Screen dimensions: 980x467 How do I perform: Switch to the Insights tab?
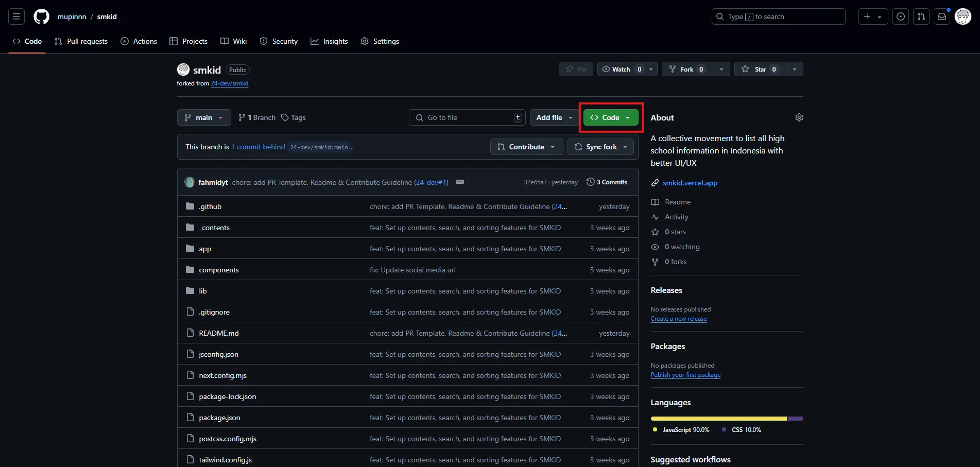329,41
